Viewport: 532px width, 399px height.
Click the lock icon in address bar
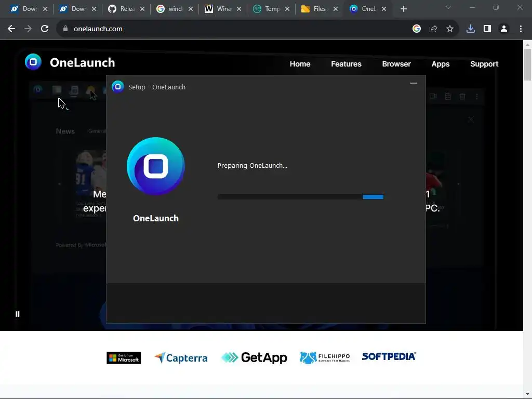pyautogui.click(x=65, y=29)
